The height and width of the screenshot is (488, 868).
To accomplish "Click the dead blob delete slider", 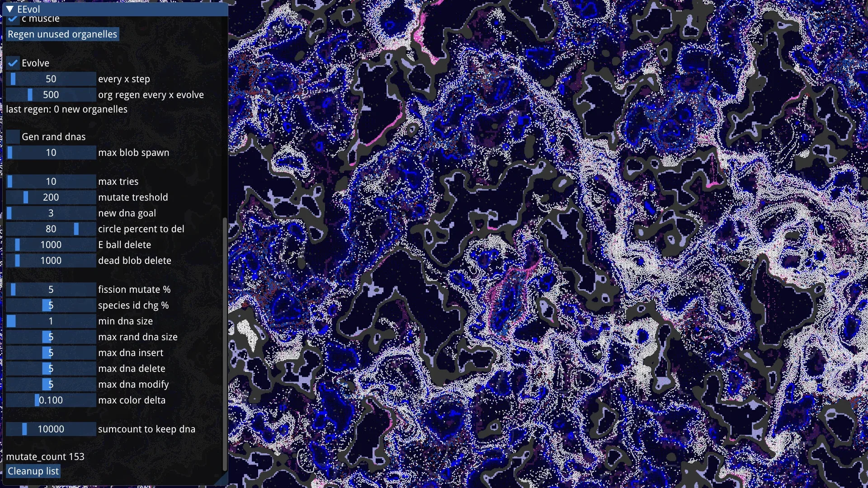I will (x=51, y=261).
